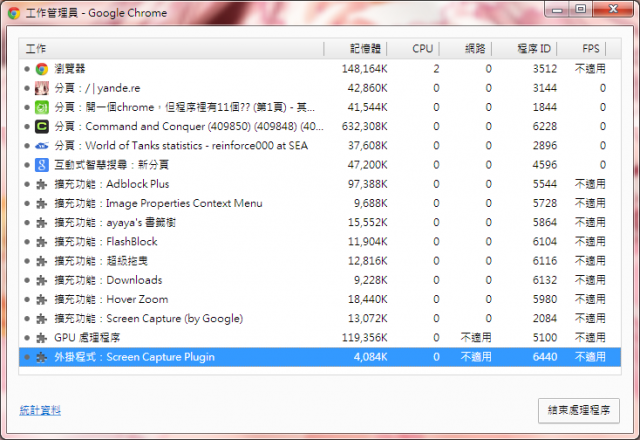This screenshot has width=640, height=440.
Task: Click the Screen Capture (by Google) extension icon
Action: (x=42, y=319)
